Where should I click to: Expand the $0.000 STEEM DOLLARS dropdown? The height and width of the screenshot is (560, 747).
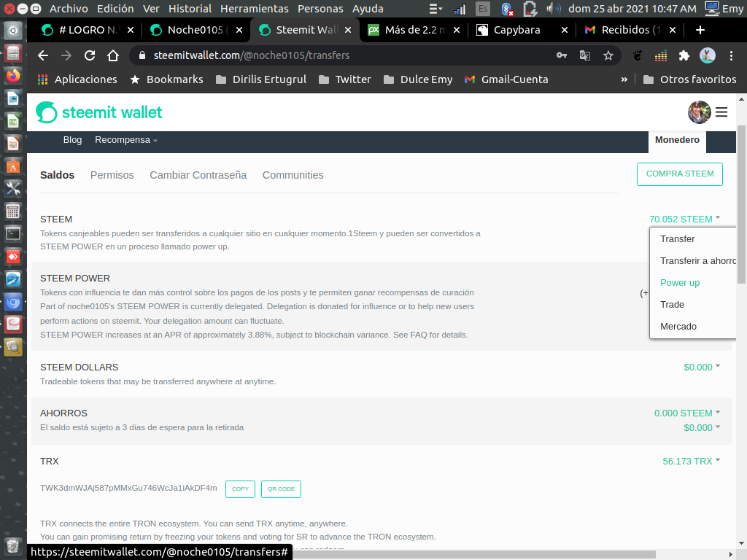(702, 367)
